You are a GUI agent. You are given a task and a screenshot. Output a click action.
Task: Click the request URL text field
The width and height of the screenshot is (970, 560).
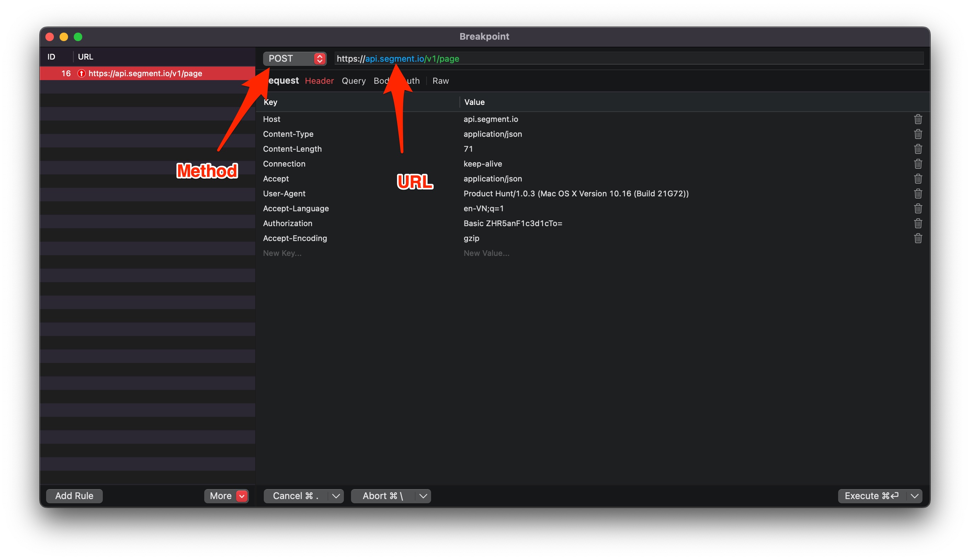point(615,58)
